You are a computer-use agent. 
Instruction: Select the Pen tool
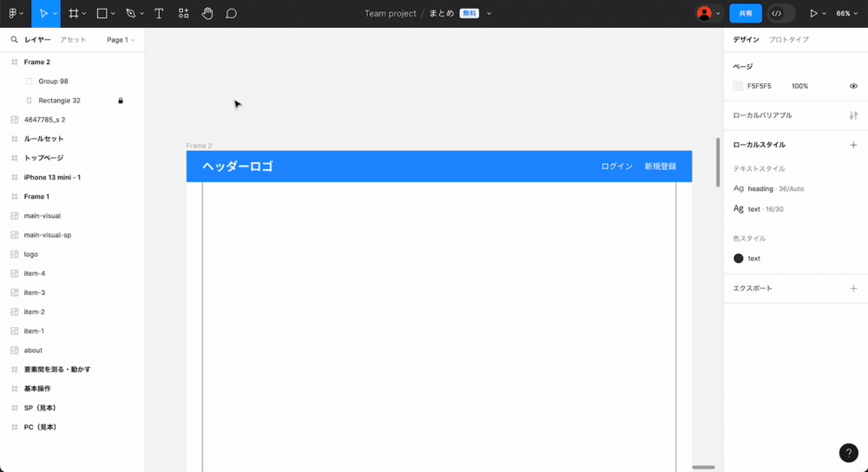click(x=131, y=13)
